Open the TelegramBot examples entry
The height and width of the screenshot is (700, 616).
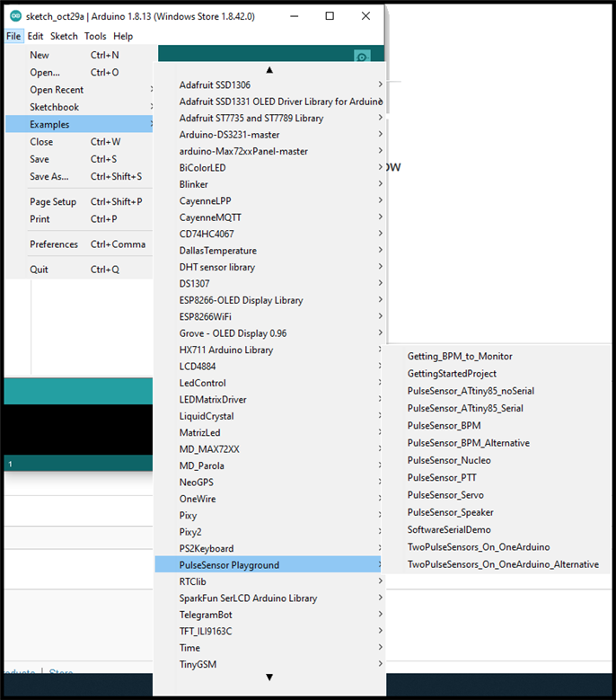pos(270,615)
